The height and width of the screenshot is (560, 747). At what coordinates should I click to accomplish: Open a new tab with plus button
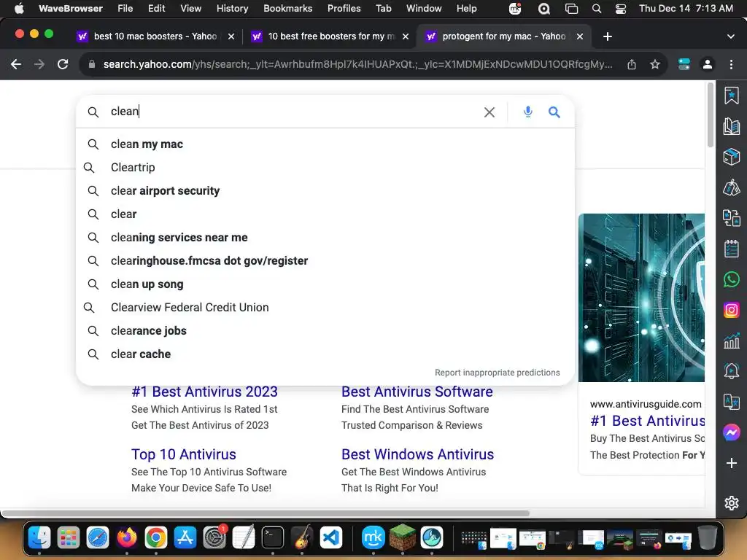[608, 36]
